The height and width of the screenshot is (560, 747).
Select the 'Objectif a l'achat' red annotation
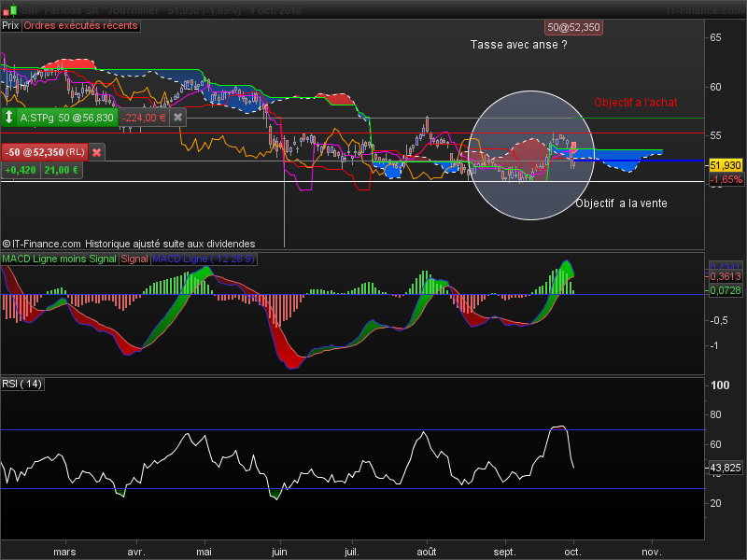636,103
